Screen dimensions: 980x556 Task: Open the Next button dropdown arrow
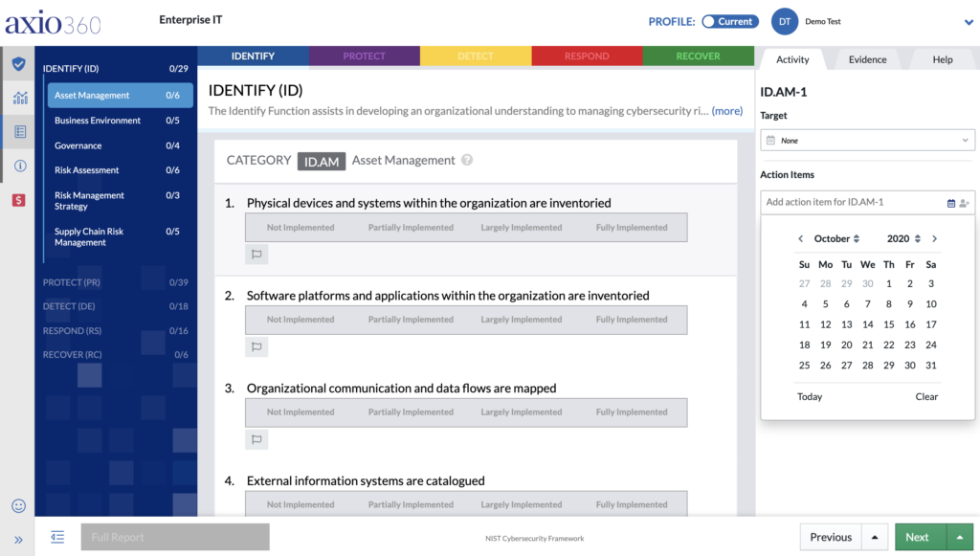tap(960, 537)
